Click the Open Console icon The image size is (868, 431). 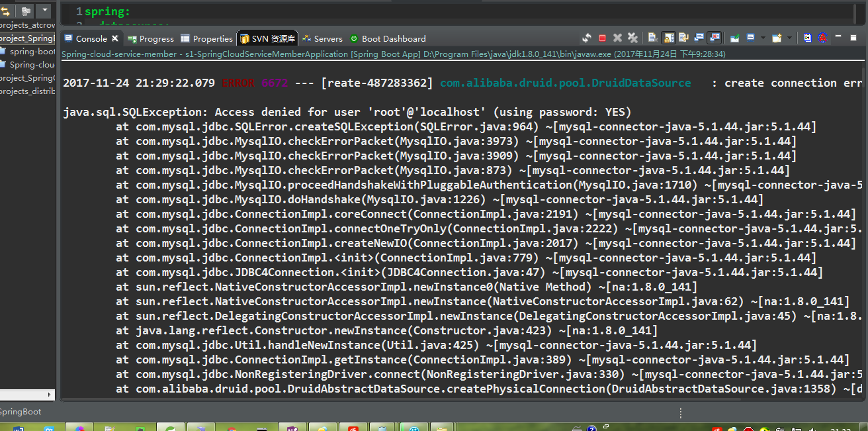click(777, 38)
